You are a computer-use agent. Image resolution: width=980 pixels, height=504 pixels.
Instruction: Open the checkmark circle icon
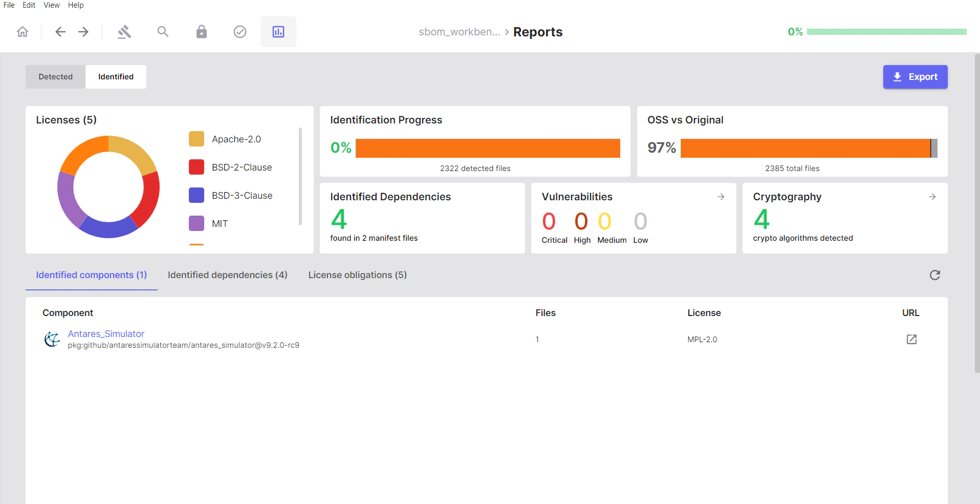click(240, 32)
